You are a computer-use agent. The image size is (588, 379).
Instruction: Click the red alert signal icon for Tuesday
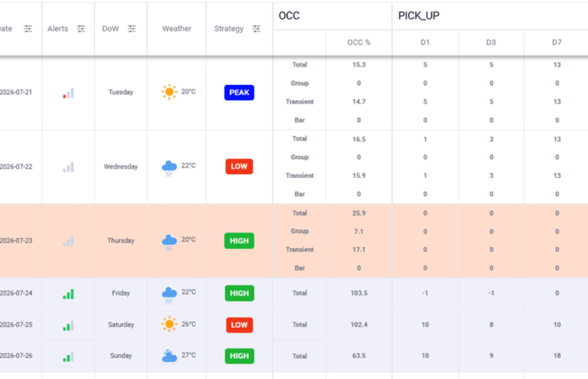tap(68, 93)
